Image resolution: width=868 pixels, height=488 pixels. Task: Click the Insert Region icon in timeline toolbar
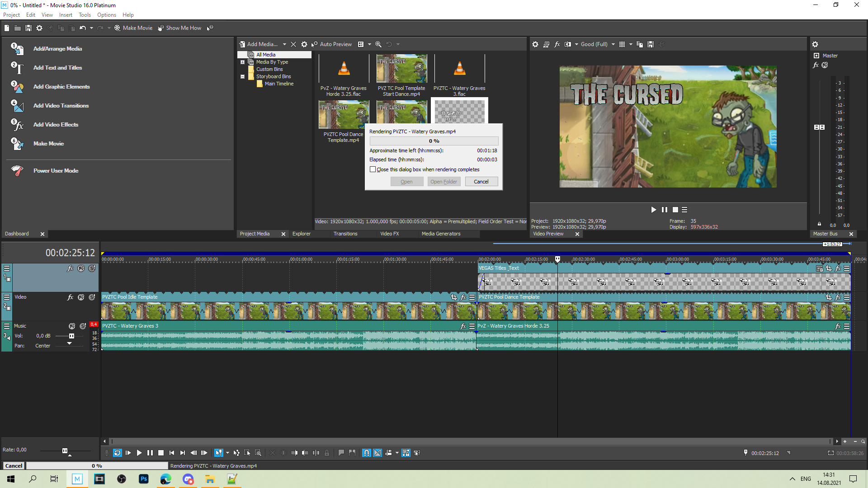tap(352, 453)
